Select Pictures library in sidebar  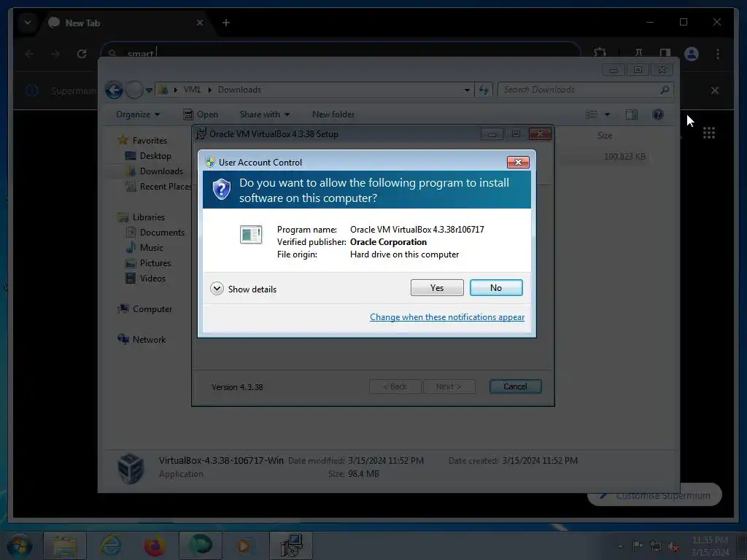147,262
